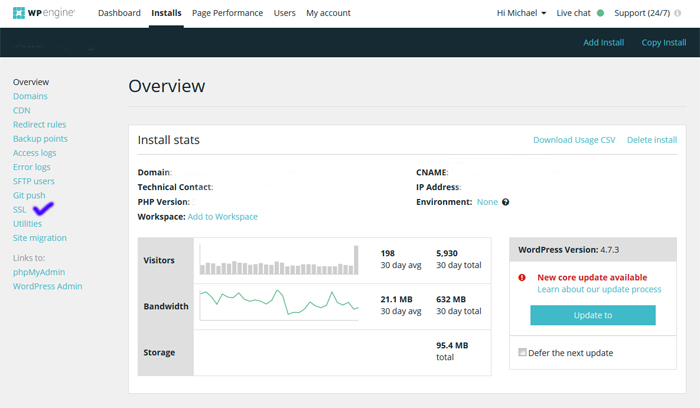
Task: Open Redirect rules page
Action: pyautogui.click(x=39, y=125)
